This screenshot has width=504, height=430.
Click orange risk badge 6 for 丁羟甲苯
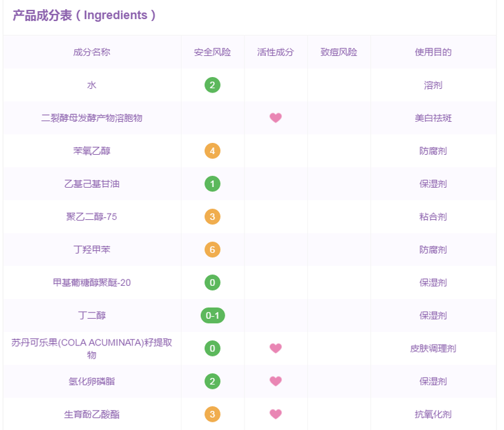[x=212, y=249]
